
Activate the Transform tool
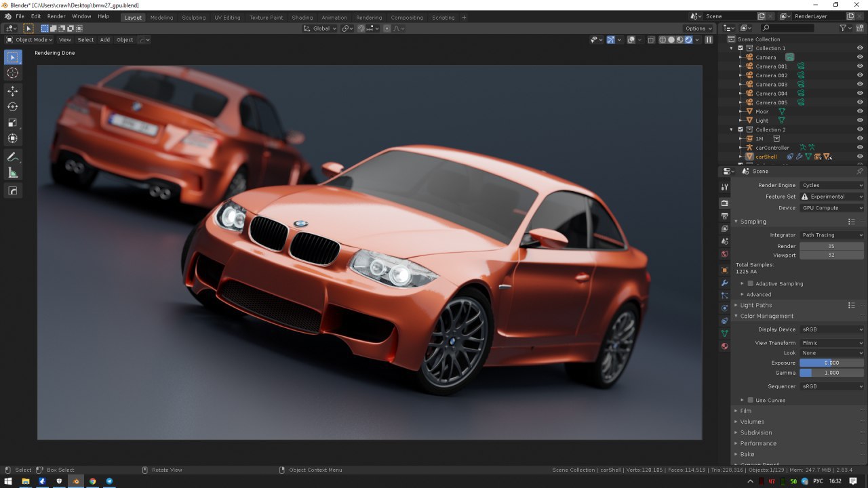click(x=13, y=138)
